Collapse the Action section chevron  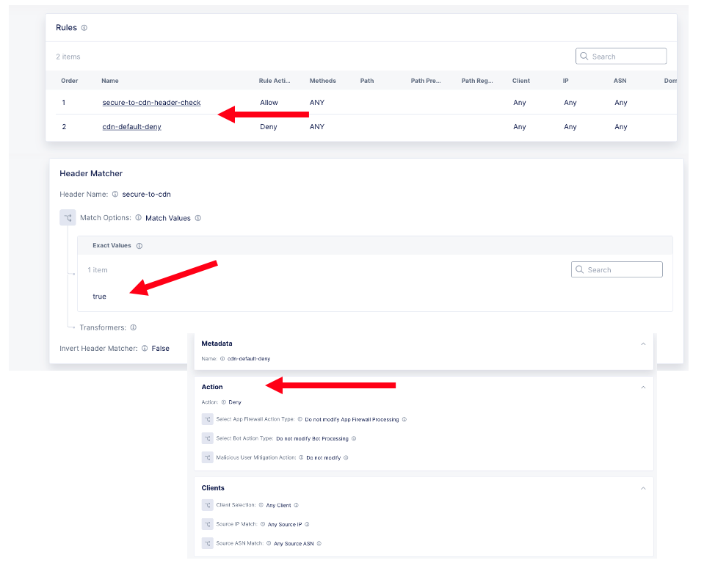tap(643, 387)
